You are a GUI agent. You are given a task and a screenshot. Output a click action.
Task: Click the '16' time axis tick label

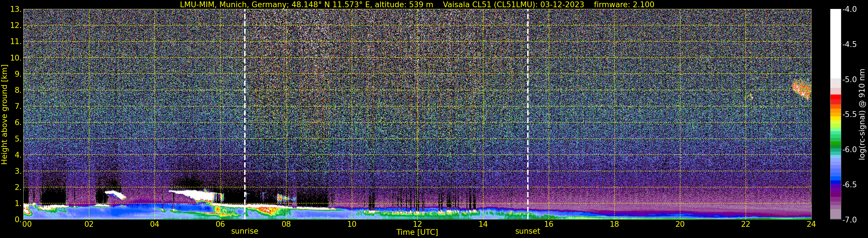(x=548, y=224)
